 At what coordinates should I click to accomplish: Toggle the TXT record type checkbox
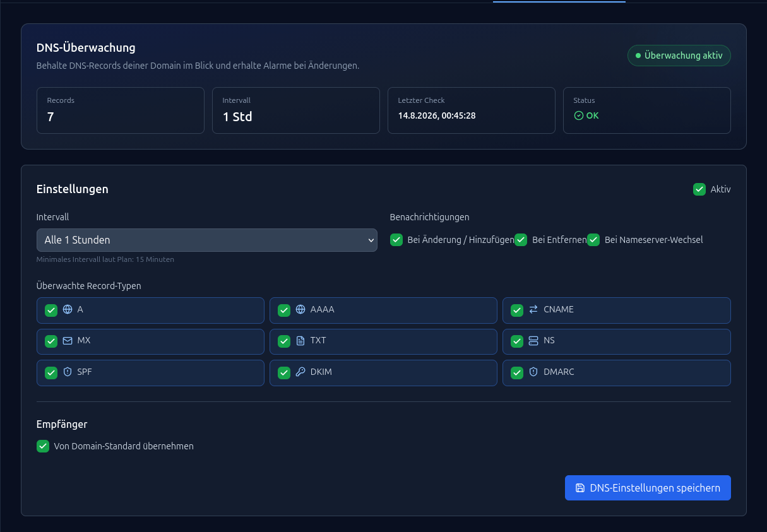284,341
